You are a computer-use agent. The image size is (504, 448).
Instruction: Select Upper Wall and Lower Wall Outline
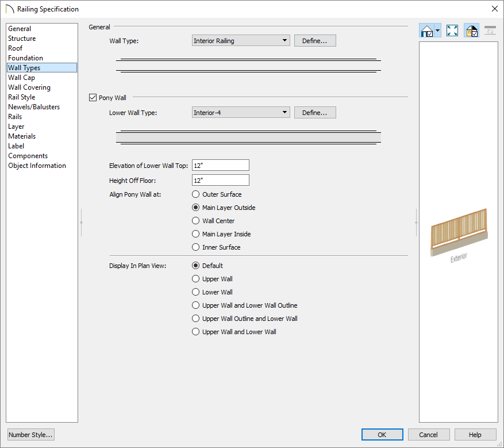(196, 305)
